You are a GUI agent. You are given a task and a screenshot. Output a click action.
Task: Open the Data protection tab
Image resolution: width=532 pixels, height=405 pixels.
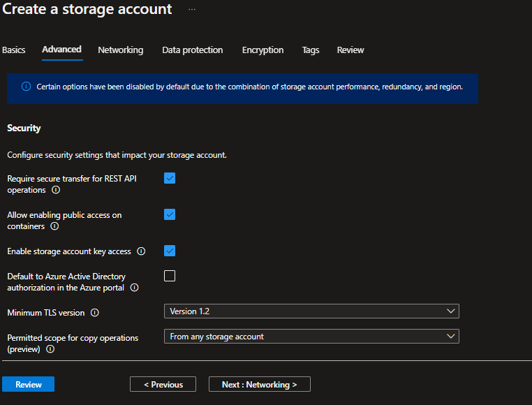point(192,50)
